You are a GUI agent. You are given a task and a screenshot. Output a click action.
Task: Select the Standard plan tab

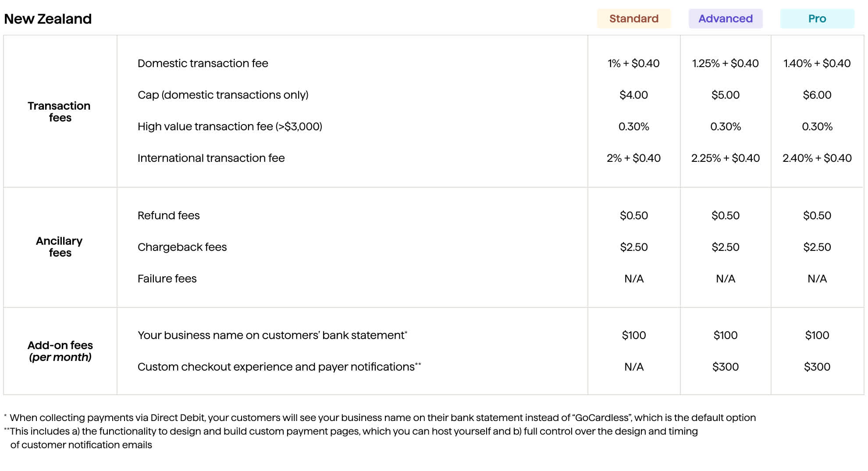pyautogui.click(x=633, y=19)
